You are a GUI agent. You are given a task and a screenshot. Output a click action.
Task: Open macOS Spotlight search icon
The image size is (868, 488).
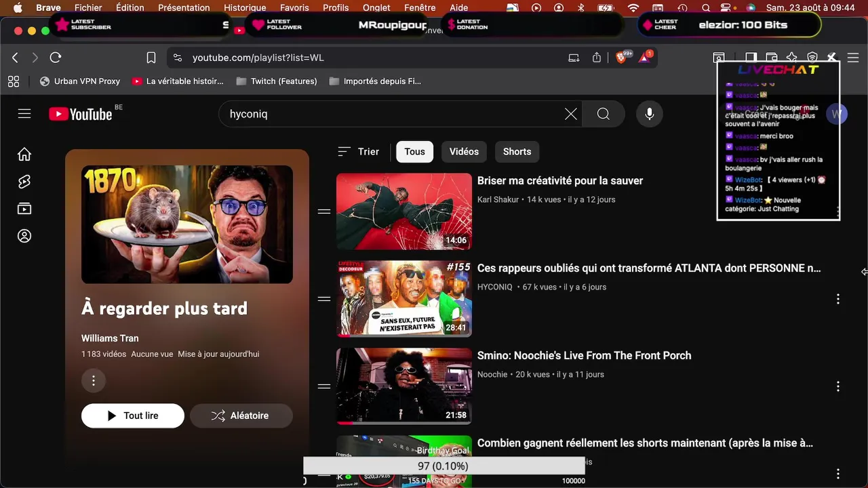pyautogui.click(x=706, y=8)
